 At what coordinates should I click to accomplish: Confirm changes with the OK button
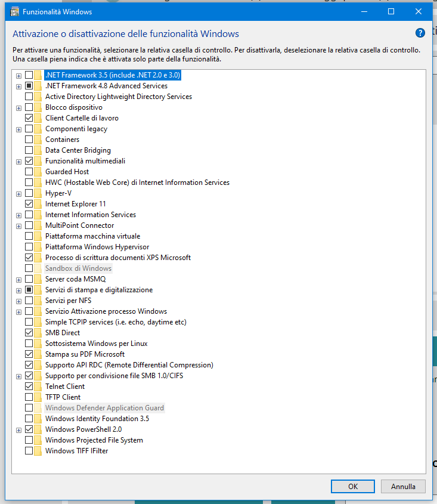[x=353, y=486]
